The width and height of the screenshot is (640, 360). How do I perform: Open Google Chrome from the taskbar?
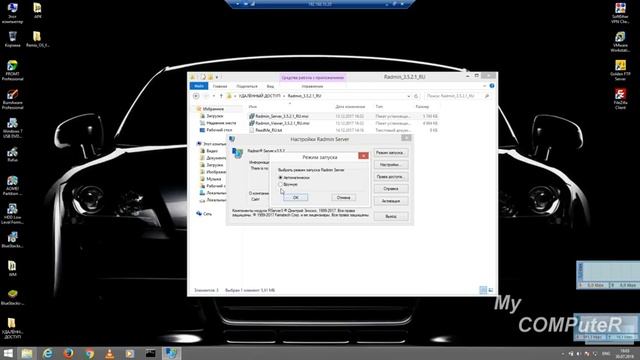pos(89,353)
